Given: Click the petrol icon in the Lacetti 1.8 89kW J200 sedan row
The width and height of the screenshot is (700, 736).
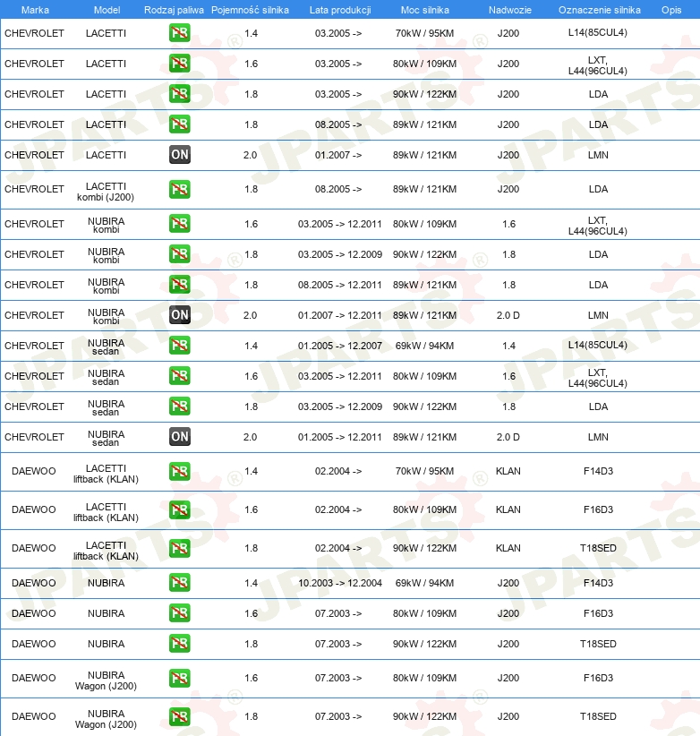Looking at the screenshot, I should [180, 124].
